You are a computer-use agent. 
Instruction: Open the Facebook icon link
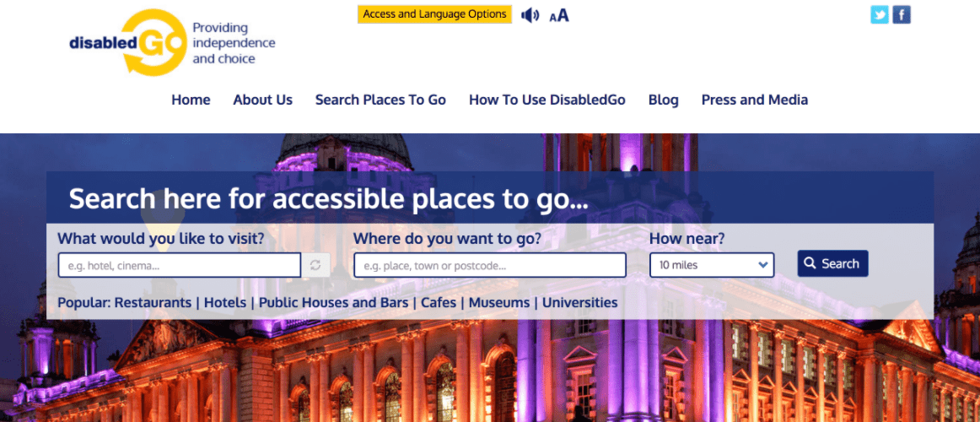click(902, 14)
